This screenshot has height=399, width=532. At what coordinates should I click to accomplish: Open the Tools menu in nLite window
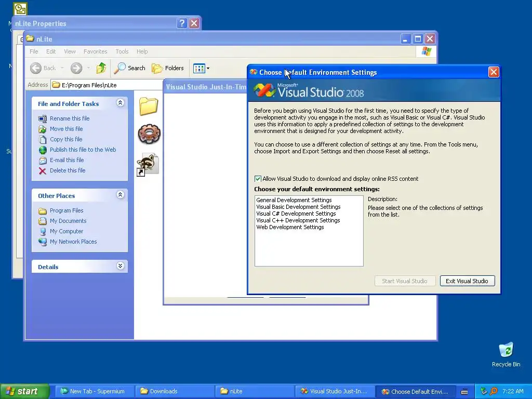pos(122,51)
